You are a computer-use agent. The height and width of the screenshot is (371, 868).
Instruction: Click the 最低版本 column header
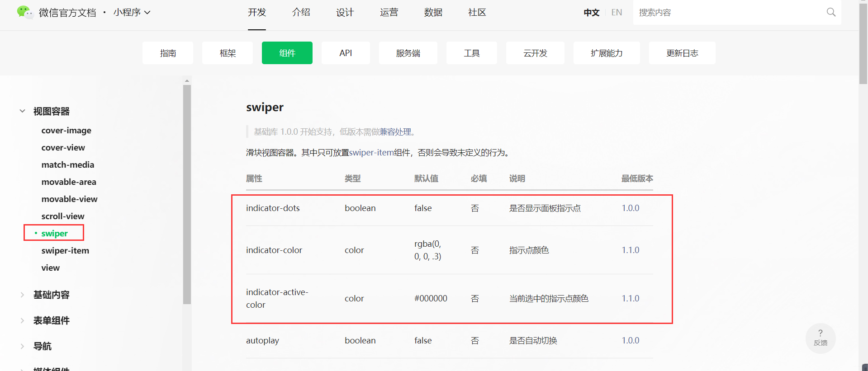coord(637,178)
